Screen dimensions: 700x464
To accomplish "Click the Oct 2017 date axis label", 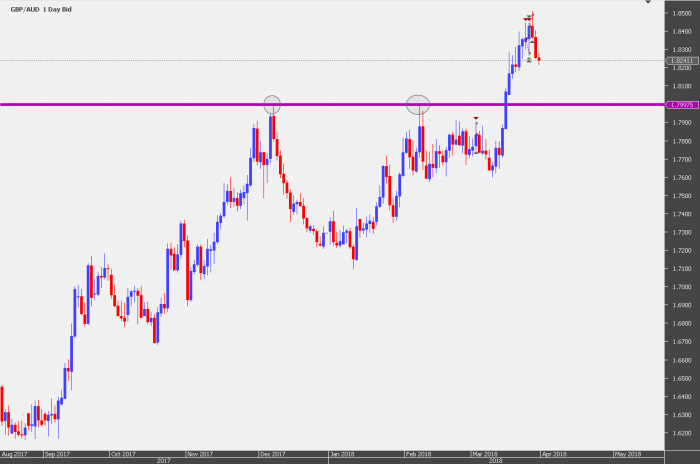I will [x=123, y=454].
